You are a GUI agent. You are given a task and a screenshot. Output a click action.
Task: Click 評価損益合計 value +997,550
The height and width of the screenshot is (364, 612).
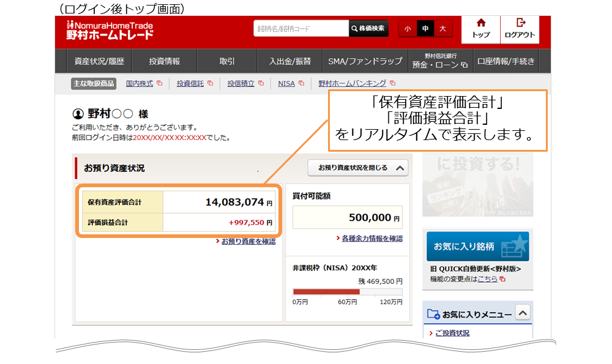point(246,223)
